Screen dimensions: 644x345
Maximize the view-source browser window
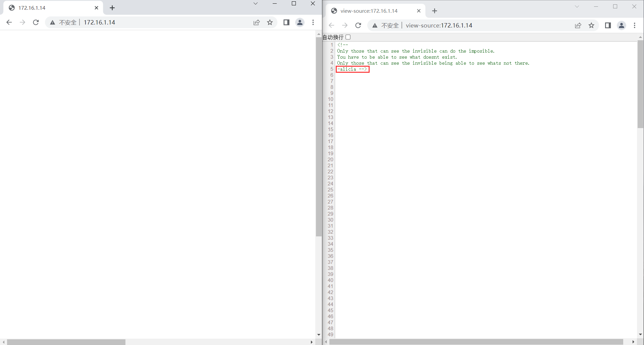[x=615, y=6]
